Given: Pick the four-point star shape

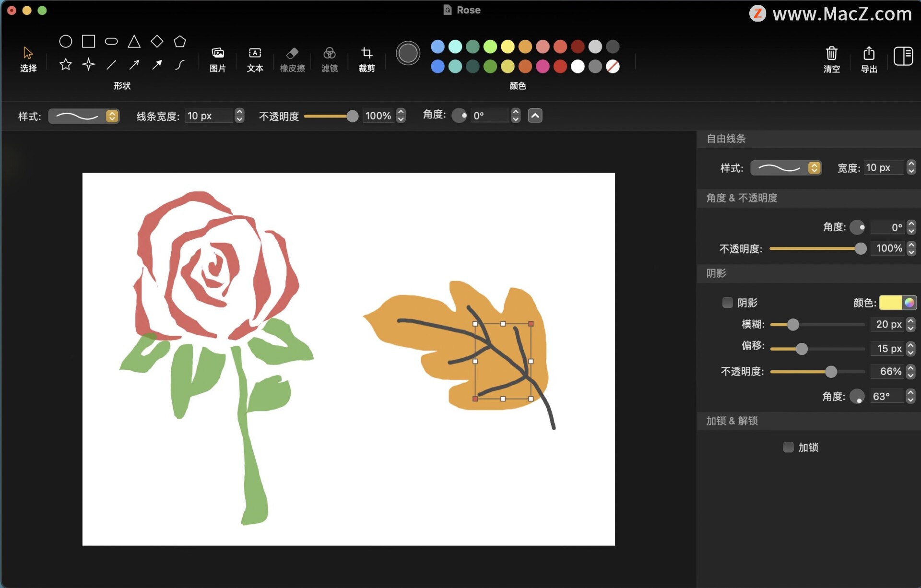Looking at the screenshot, I should tap(88, 65).
